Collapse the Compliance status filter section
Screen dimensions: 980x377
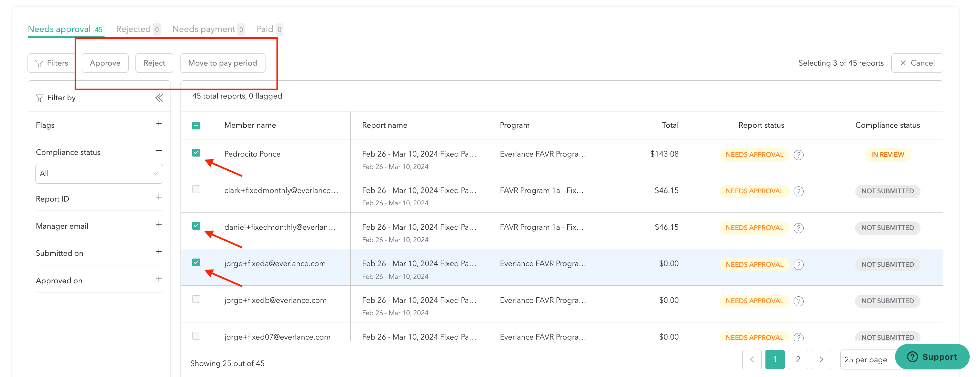[159, 151]
